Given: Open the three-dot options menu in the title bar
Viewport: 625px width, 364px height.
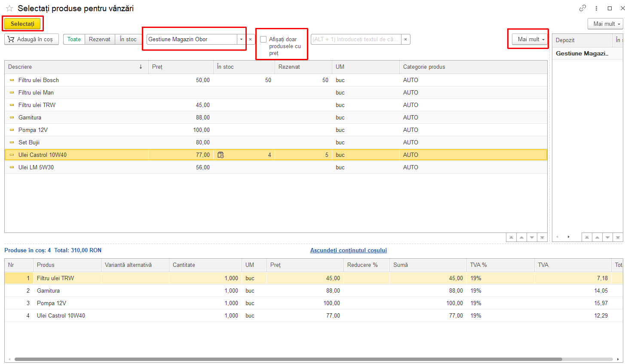Looking at the screenshot, I should click(596, 8).
